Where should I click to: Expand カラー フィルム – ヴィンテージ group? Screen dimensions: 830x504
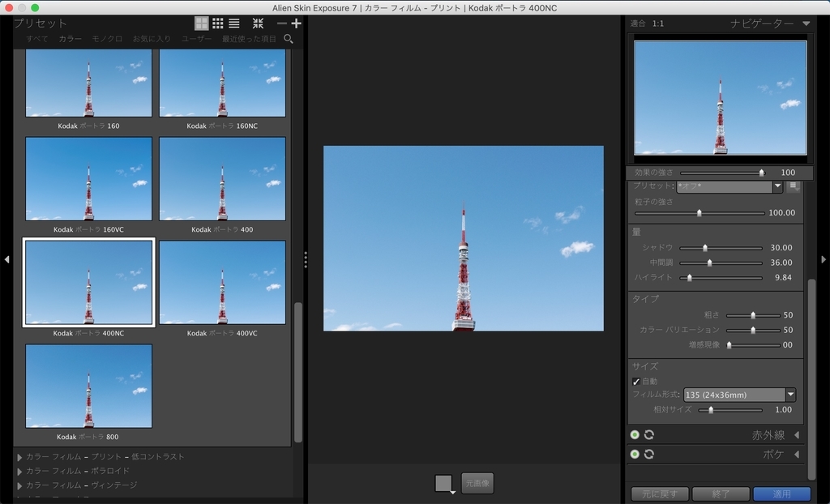coord(20,485)
